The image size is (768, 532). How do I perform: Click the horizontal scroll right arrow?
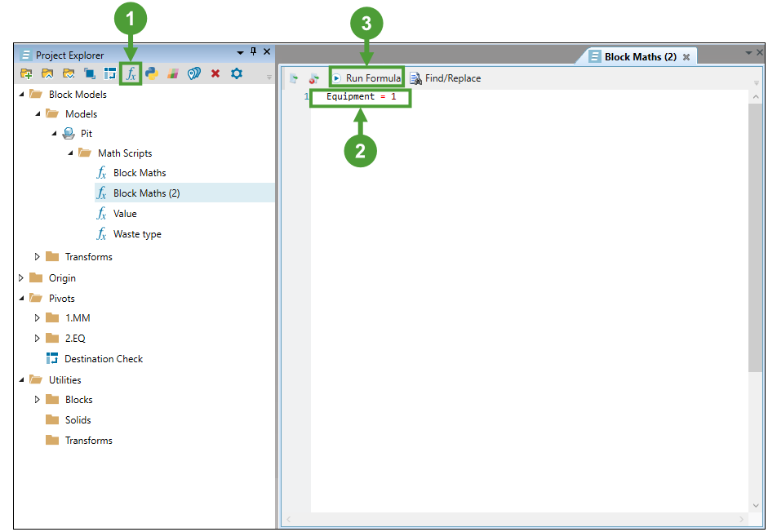click(x=741, y=519)
